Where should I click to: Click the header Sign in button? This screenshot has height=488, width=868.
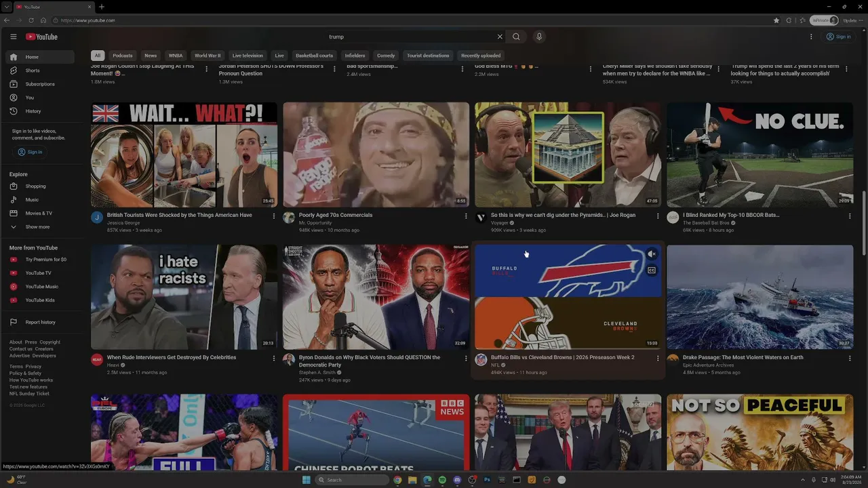[x=839, y=37]
